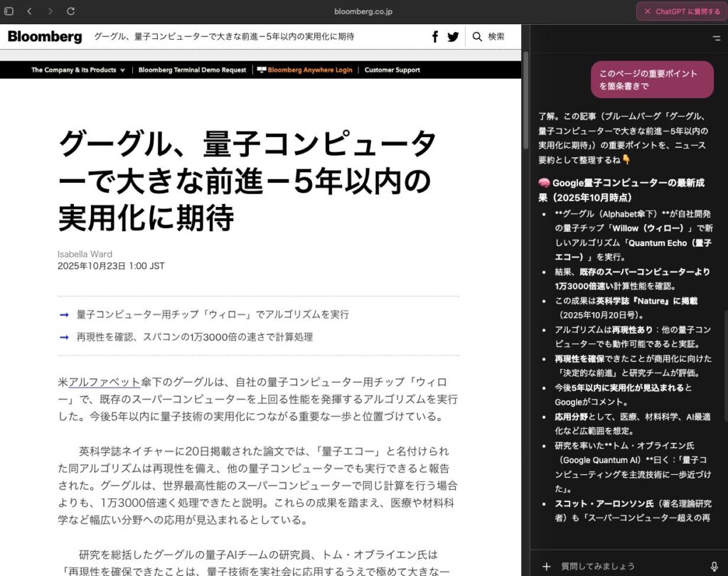Click Bloomberg Anywhere Login link

[309, 70]
